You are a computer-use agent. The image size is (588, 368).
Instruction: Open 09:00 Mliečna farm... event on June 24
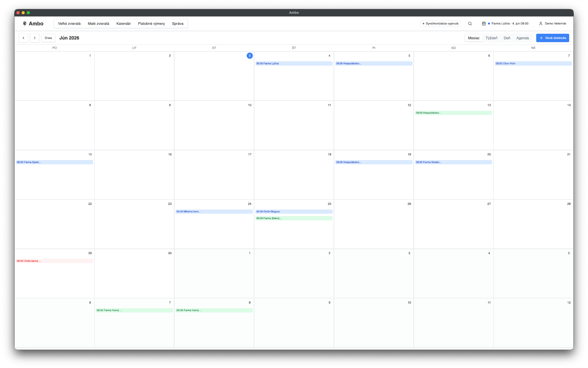[x=214, y=212]
